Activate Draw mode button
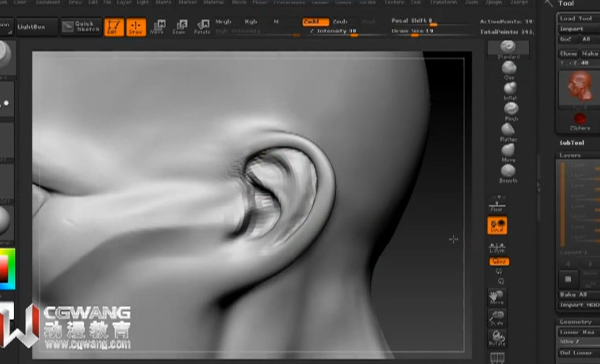This screenshot has width=600, height=364. pos(136,27)
